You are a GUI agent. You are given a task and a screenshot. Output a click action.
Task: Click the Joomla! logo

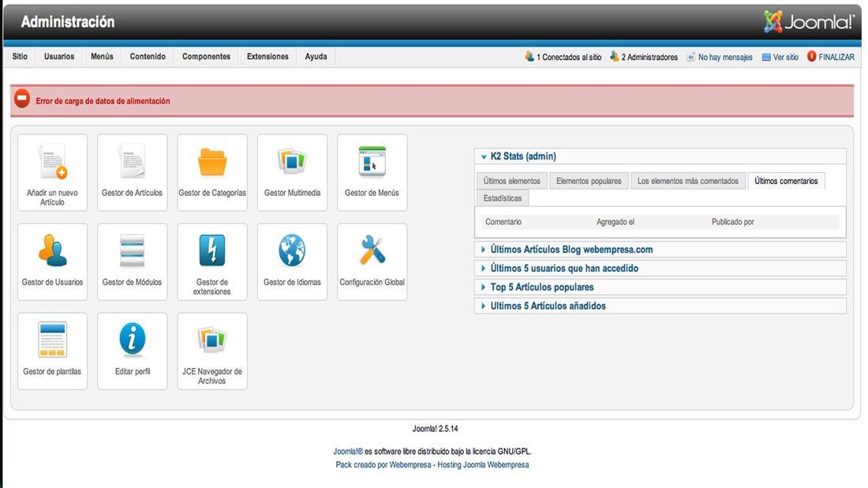tap(809, 21)
